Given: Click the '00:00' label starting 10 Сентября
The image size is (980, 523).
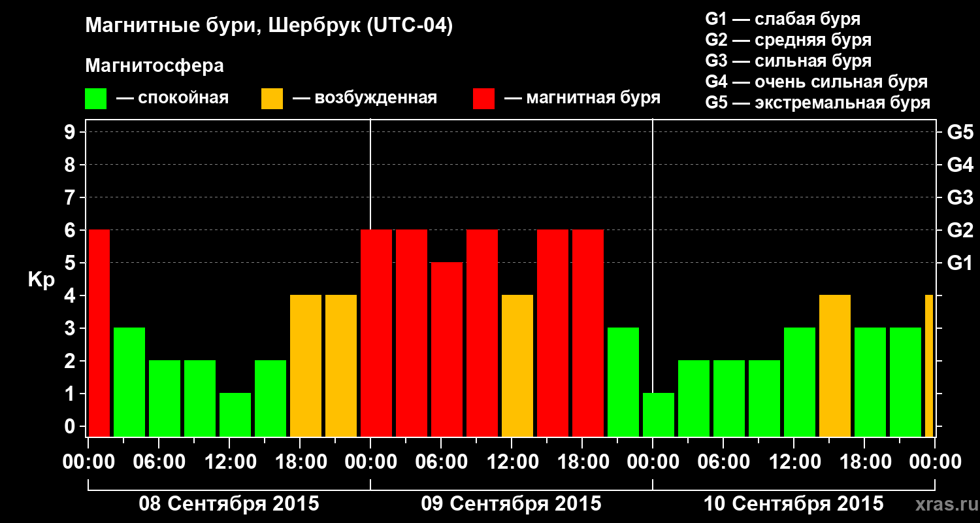Looking at the screenshot, I should coord(653,462).
